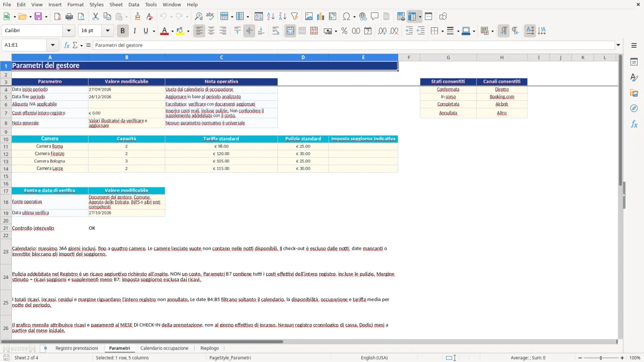Open sidebar Functions panel
Screen dimensions: 644x362
(x=634, y=124)
